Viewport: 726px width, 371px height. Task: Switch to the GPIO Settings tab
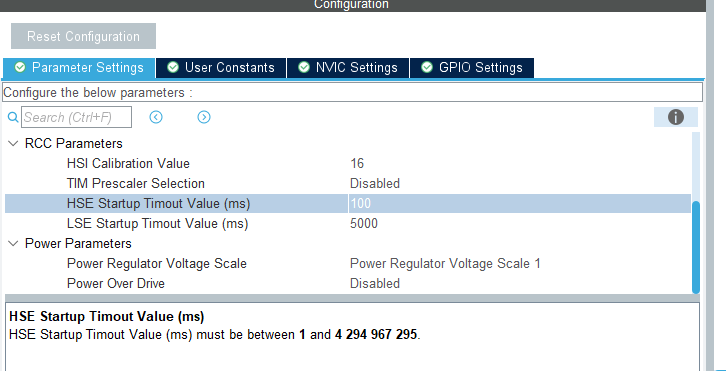tap(472, 68)
